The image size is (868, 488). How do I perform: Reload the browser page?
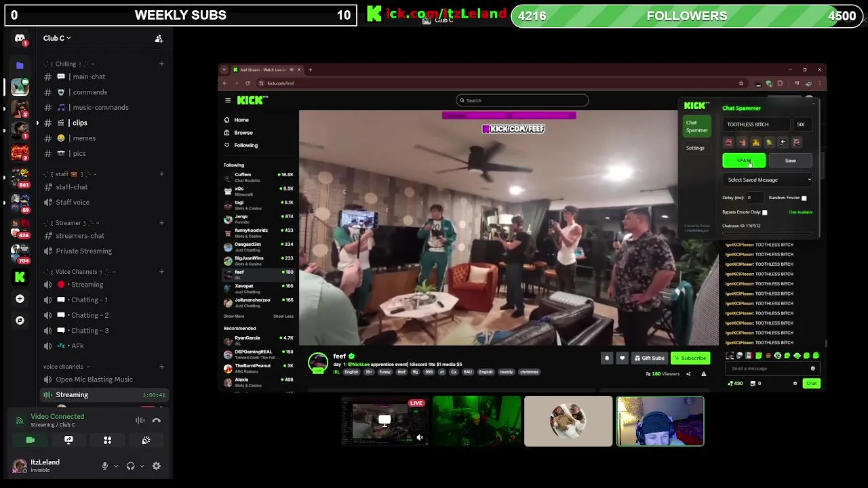point(248,83)
